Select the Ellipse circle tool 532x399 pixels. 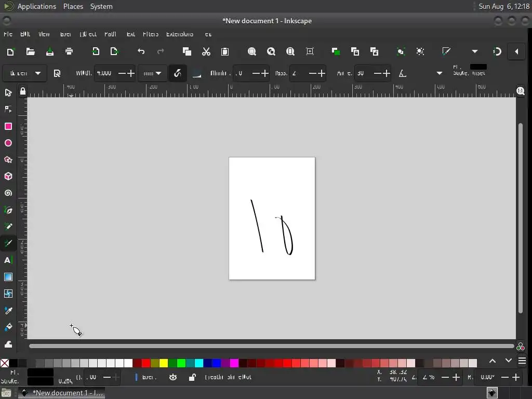(8, 143)
